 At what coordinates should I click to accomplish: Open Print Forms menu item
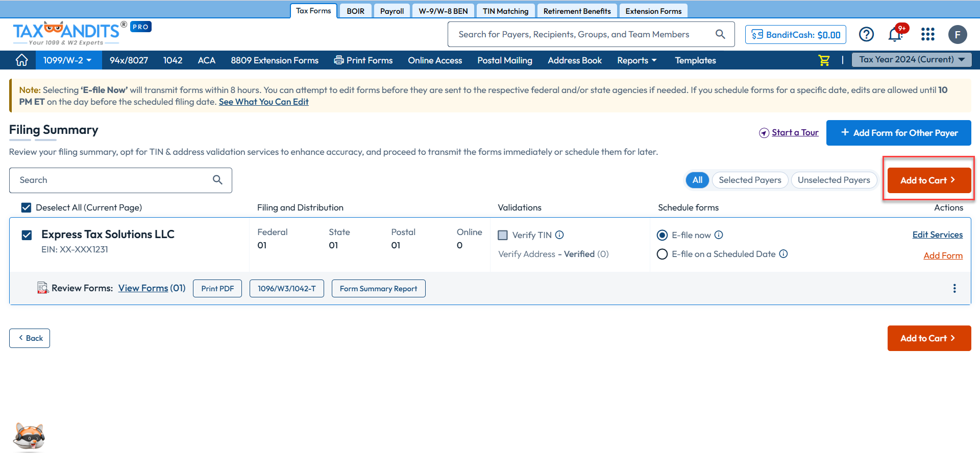click(x=363, y=60)
